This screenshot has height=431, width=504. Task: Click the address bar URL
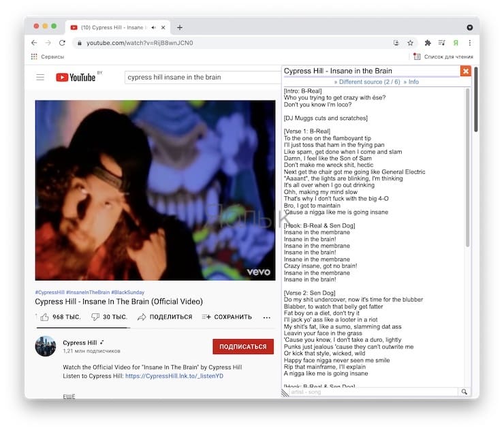[x=140, y=43]
